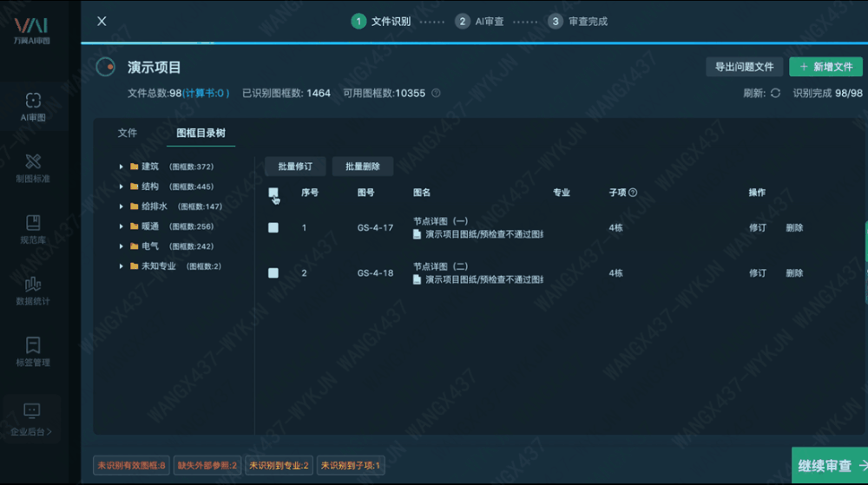
Task: Open 制图标准 in the sidebar
Action: pos(33,161)
